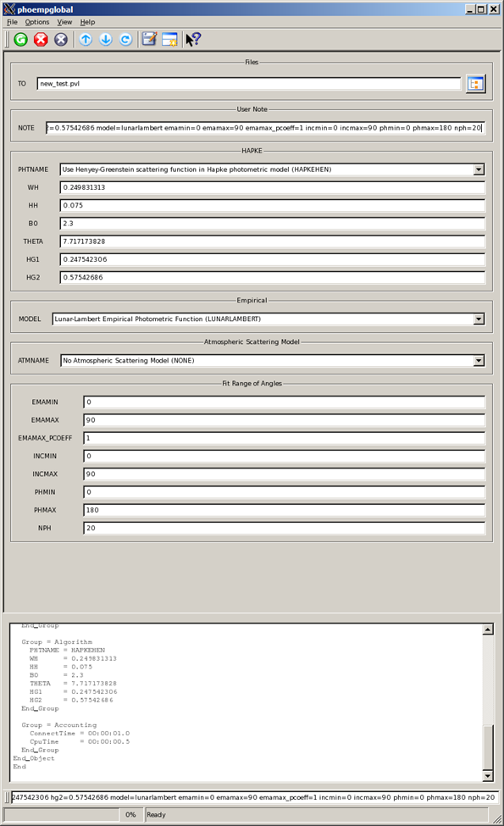This screenshot has width=504, height=826.
Task: Expand the MODEL empirical function dropdown
Action: click(x=479, y=319)
